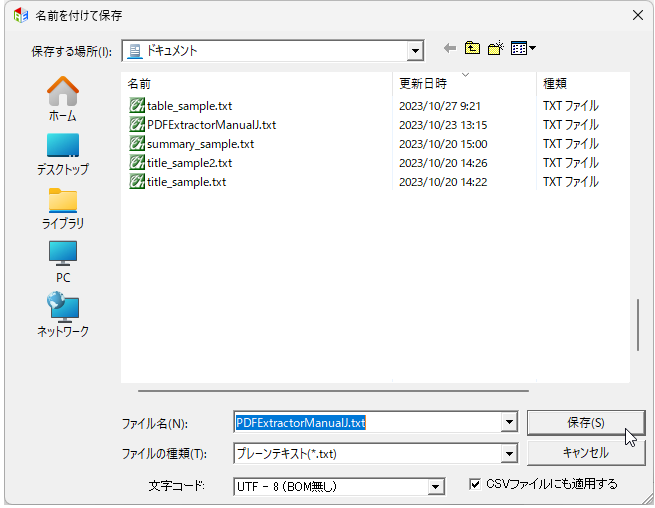Click date 2023/10/20 14:26
655x508 pixels.
(443, 163)
